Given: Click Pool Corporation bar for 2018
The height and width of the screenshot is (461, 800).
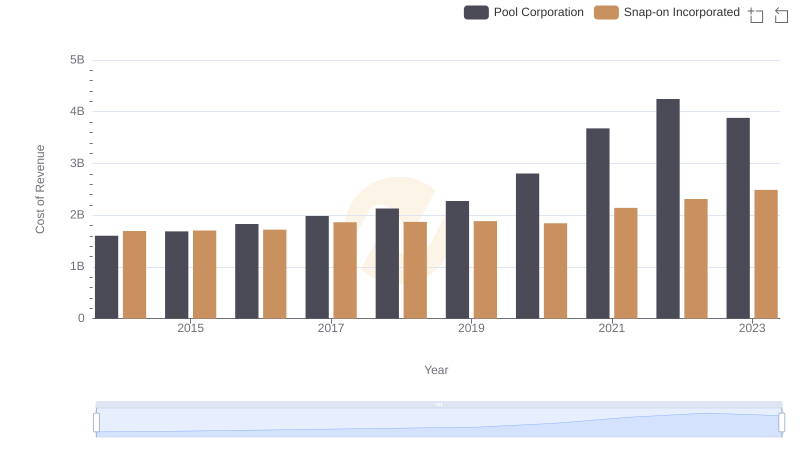Looking at the screenshot, I should [x=387, y=264].
